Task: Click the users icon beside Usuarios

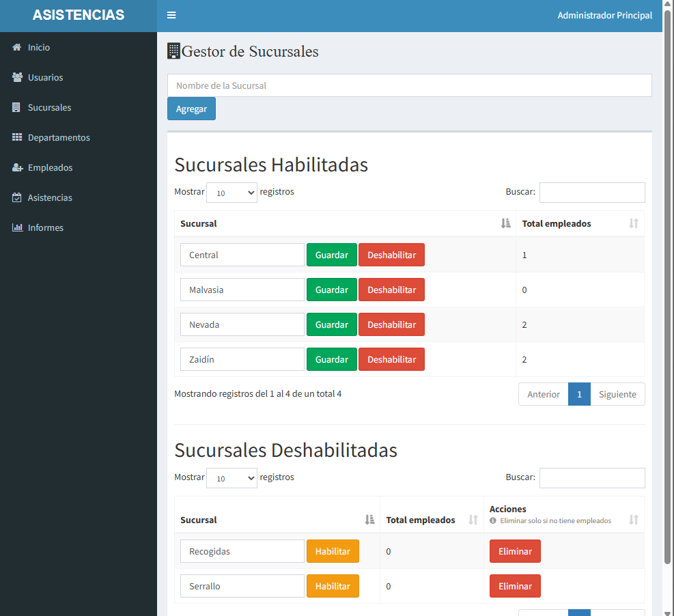Action: tap(17, 77)
